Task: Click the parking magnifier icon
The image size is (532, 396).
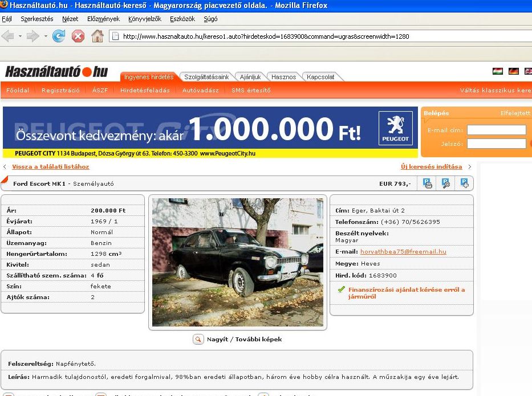Action: pyautogui.click(x=446, y=183)
